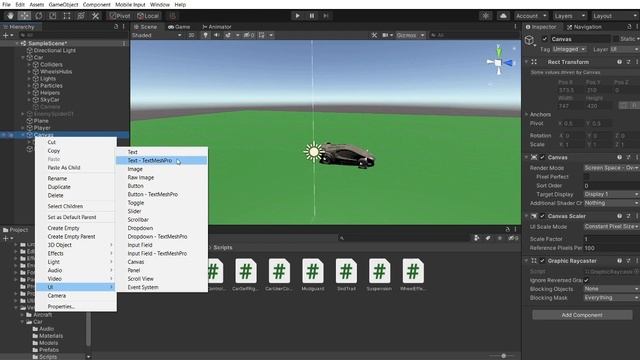Expand the Anchors foldout
This screenshot has height=360, width=640.
tap(527, 115)
